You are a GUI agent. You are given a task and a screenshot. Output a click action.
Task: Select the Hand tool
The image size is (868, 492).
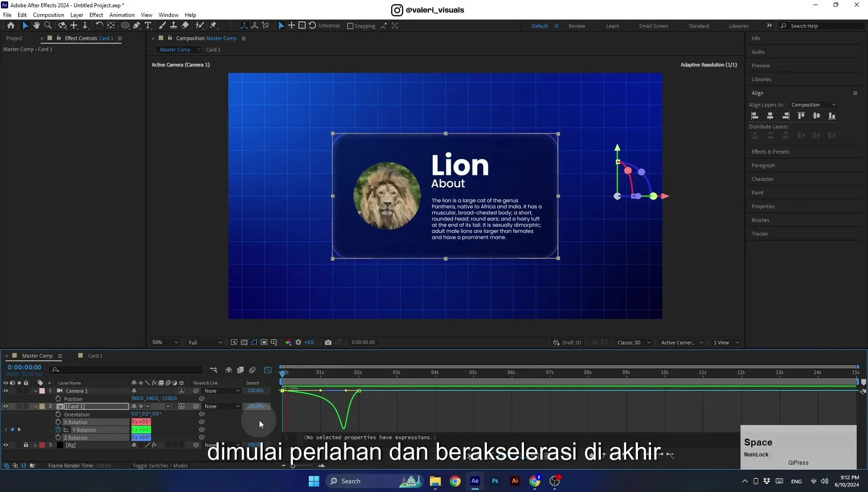tap(37, 26)
